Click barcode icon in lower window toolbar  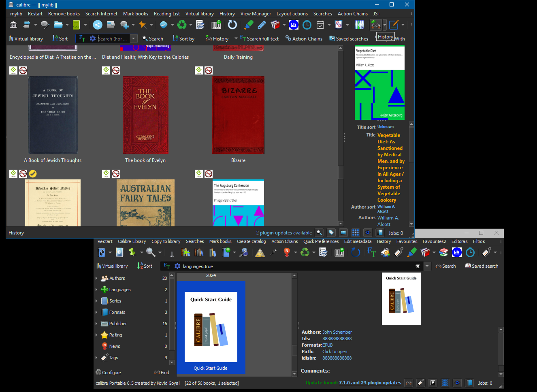click(339, 252)
